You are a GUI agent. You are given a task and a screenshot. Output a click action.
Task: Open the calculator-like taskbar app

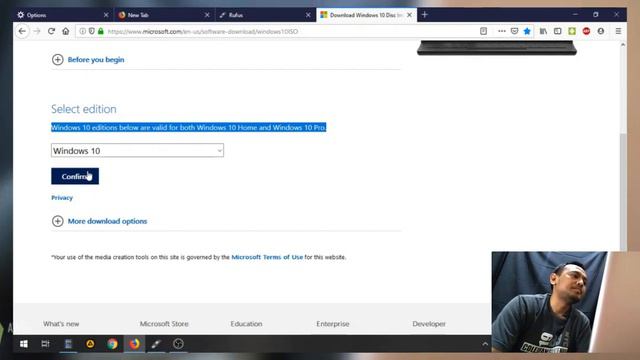[68, 344]
